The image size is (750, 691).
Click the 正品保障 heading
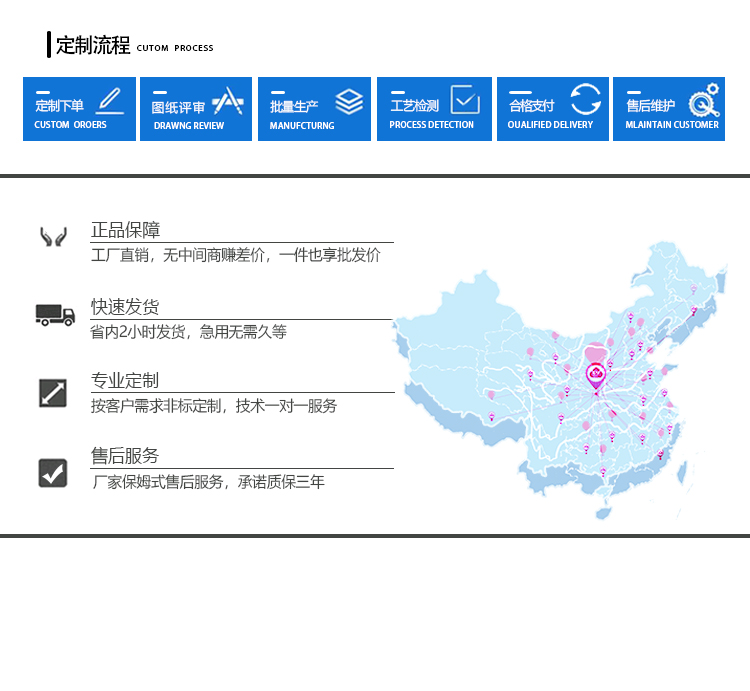click(125, 230)
